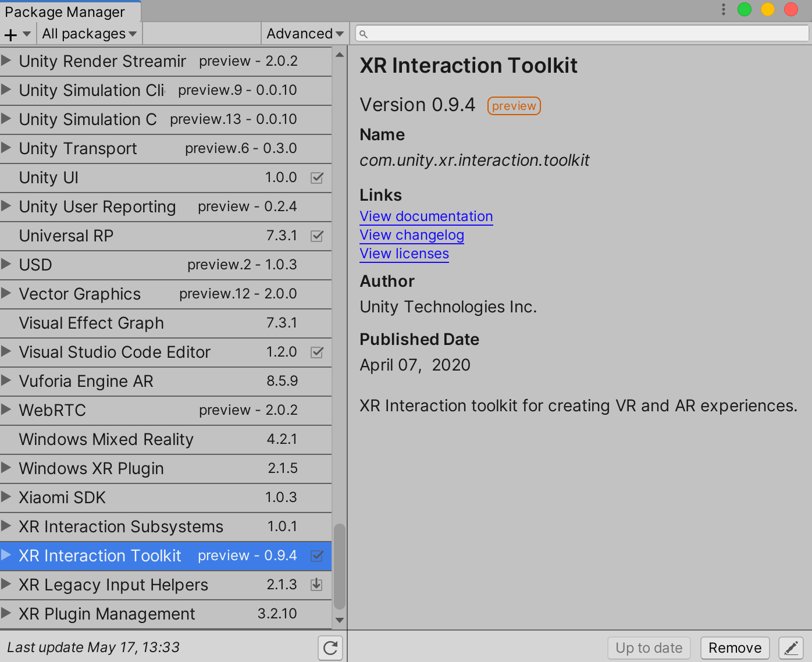Screen dimensions: 812x662
Task: Click the Remove button
Action: 735,648
